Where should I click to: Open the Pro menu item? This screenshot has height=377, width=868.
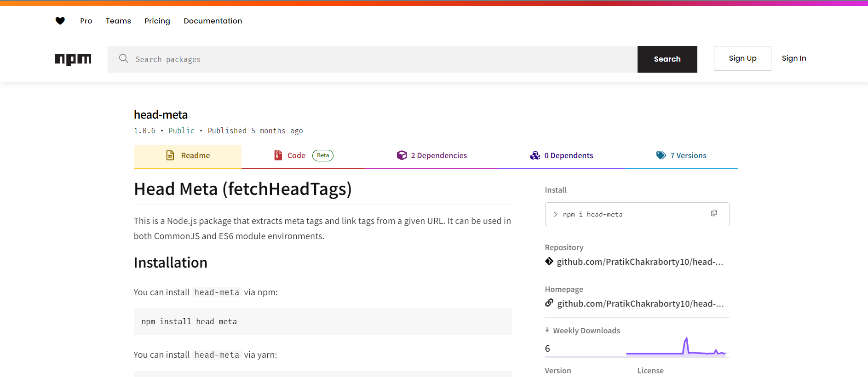pos(86,21)
